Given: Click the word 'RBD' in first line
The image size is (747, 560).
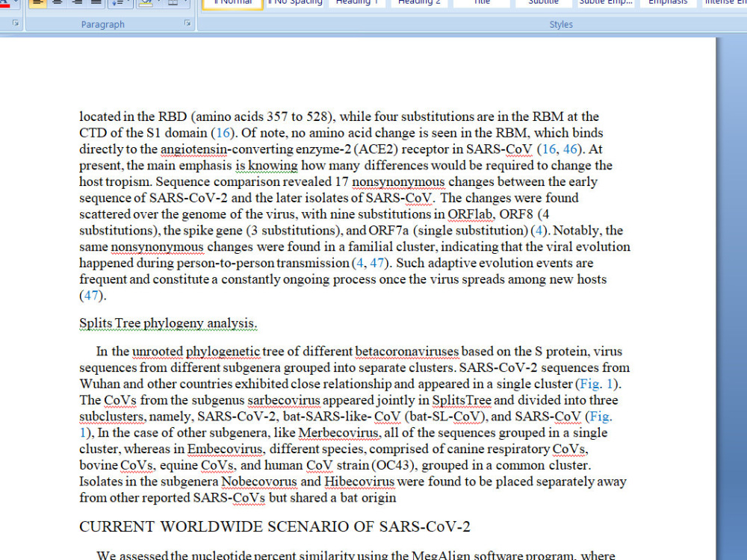Looking at the screenshot, I should 173,116.
